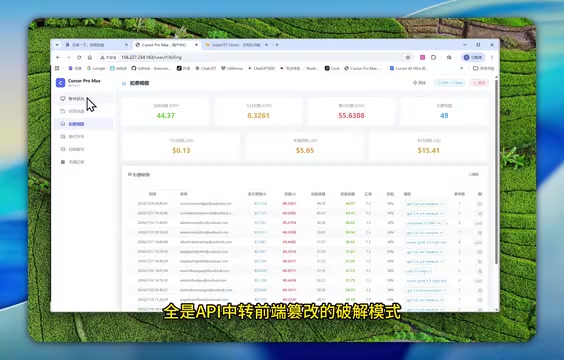Select the highlighted billing details sidebar item
The width and height of the screenshot is (564, 360).
click(x=84, y=124)
